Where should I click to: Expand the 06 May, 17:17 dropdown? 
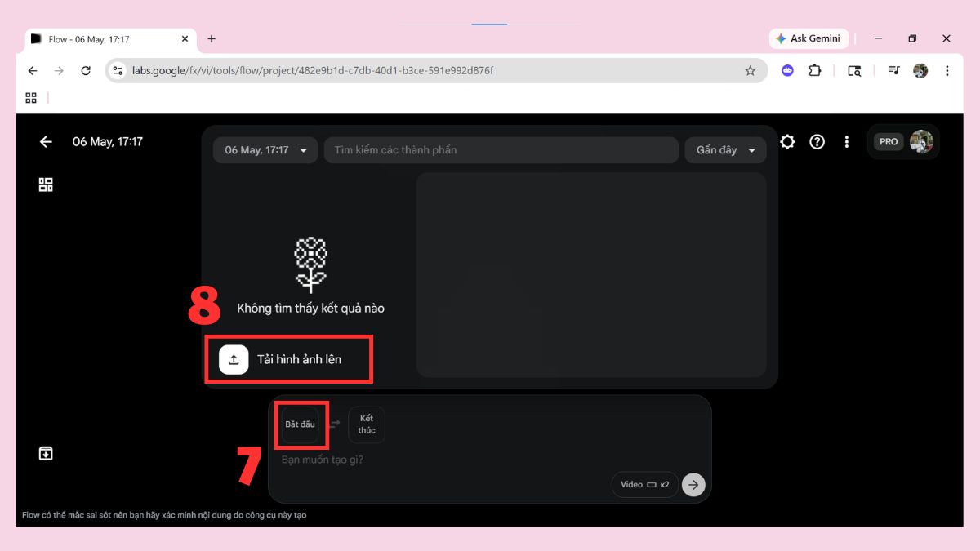tap(265, 150)
